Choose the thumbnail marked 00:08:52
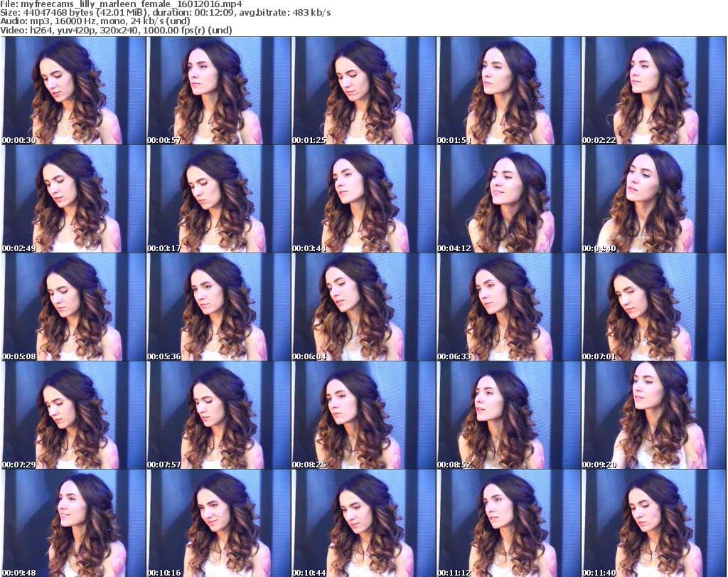This screenshot has width=728, height=577. pos(508,415)
